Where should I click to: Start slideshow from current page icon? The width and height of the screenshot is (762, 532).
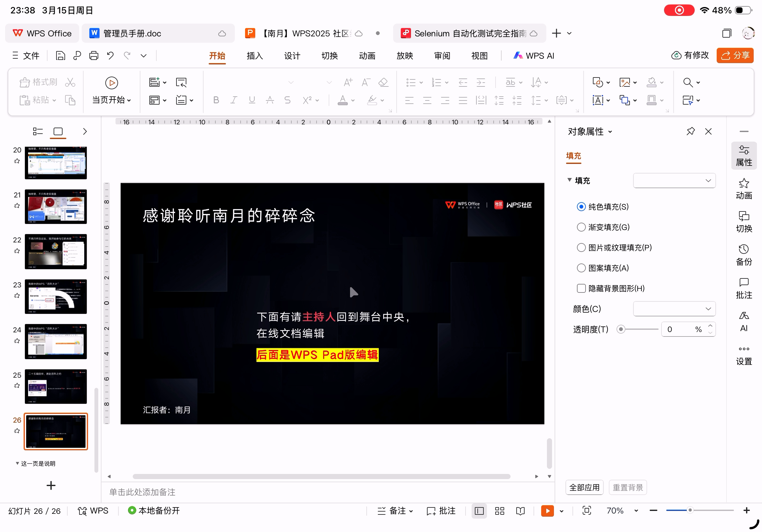pyautogui.click(x=111, y=83)
